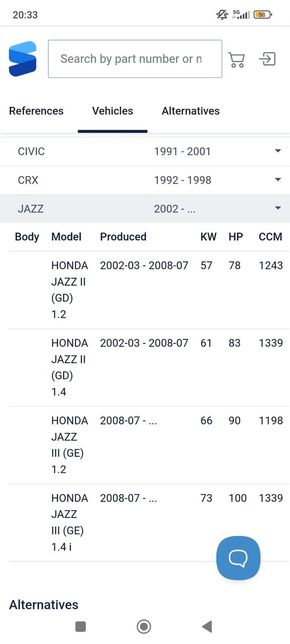The height and width of the screenshot is (644, 290).
Task: Select the HONDA JAZZ II (GD) 1.2 entry
Action: (x=70, y=290)
